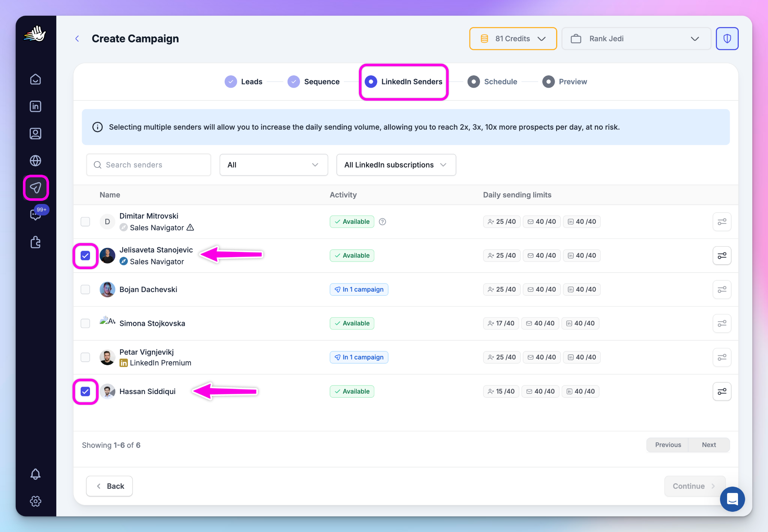Go to Preview step

[564, 82]
